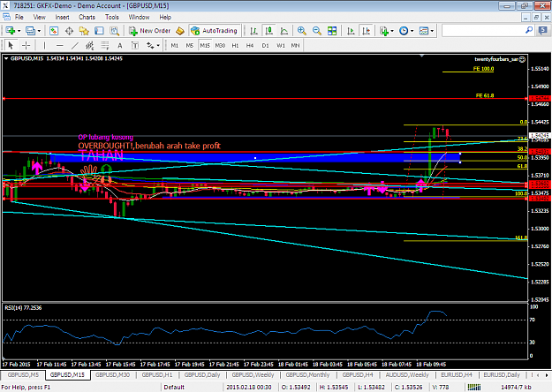The width and height of the screenshot is (552, 392).
Task: Select the Equidistant Channel tool
Action: coord(90,45)
